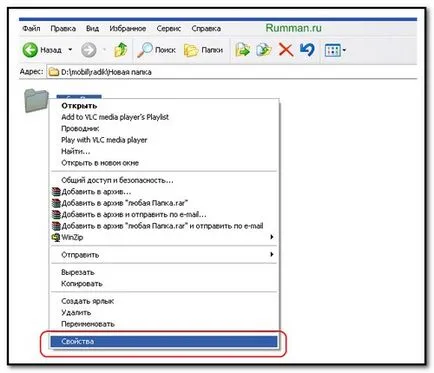The image size is (434, 373).
Task: Choose Play with VLC media player
Action: click(x=164, y=140)
